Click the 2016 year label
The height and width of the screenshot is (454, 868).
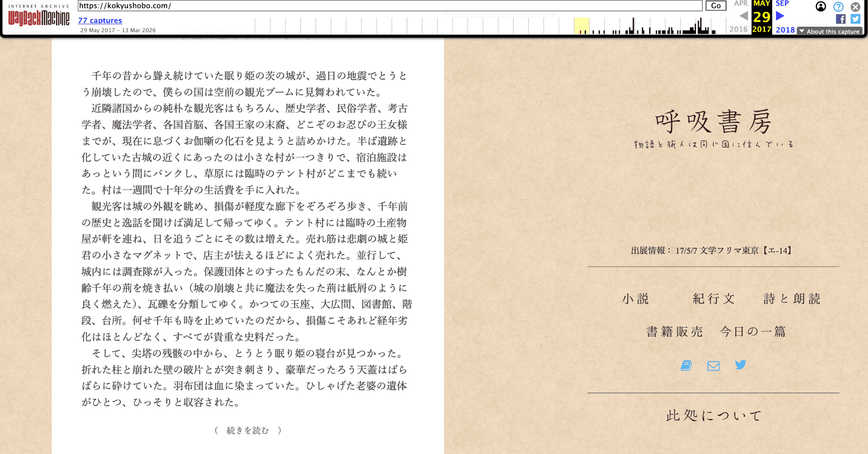(x=738, y=29)
